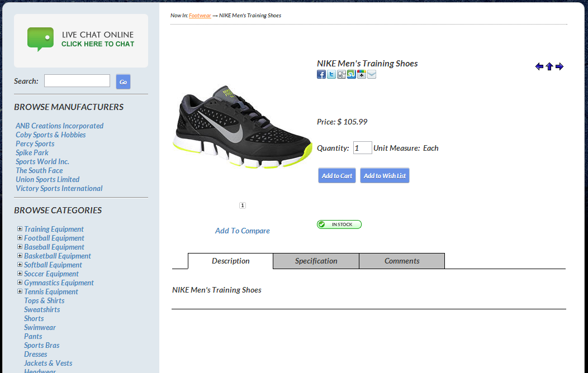
Task: Share product on Facebook
Action: coord(321,74)
